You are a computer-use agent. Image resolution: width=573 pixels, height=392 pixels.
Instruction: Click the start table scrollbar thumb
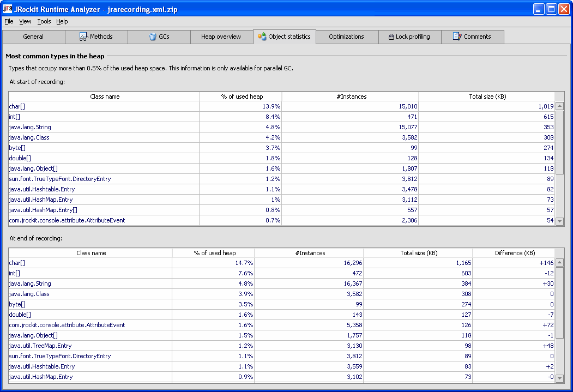tap(559, 142)
